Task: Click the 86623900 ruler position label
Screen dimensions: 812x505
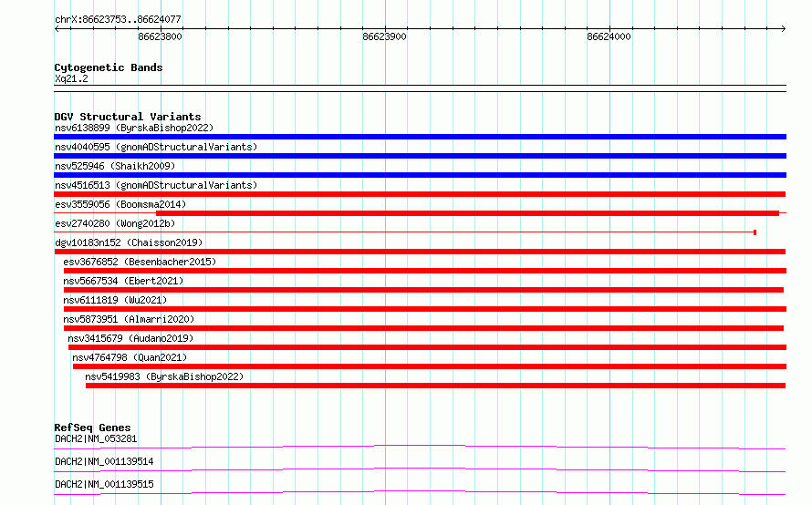Action: (384, 36)
